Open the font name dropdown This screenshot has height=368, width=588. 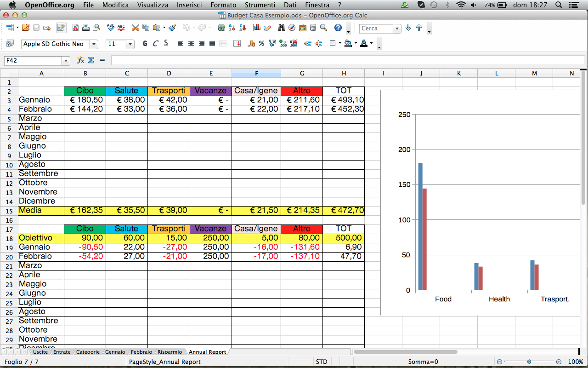(95, 43)
